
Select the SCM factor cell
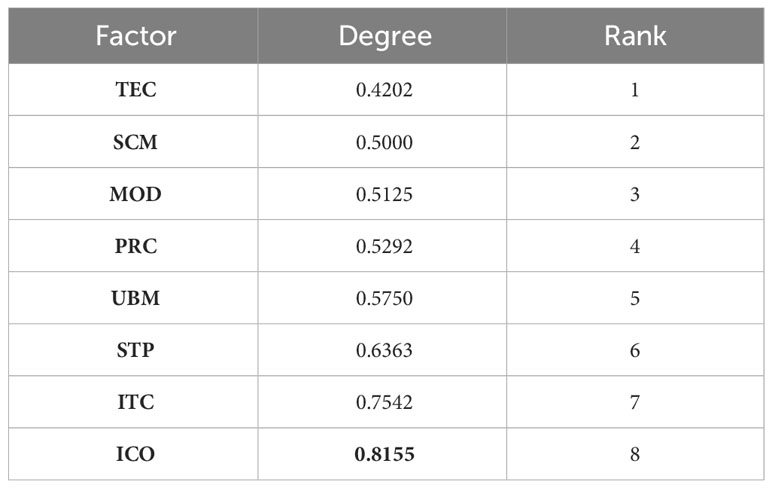(135, 142)
